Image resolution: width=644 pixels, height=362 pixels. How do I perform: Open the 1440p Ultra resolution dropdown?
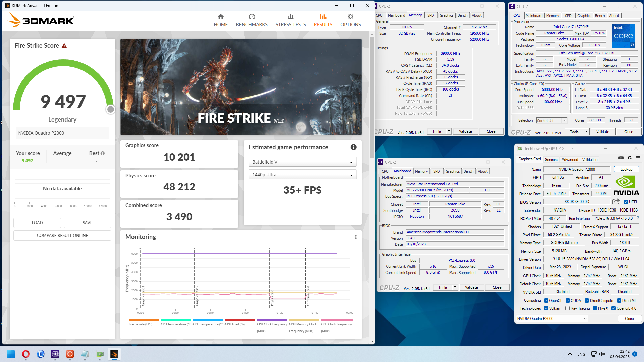tap(302, 175)
